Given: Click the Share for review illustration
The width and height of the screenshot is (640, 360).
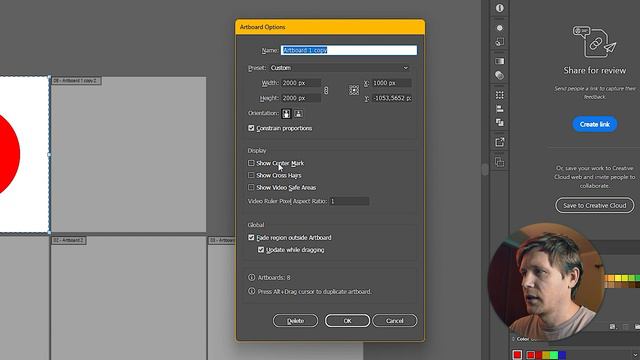Looking at the screenshot, I should [594, 42].
